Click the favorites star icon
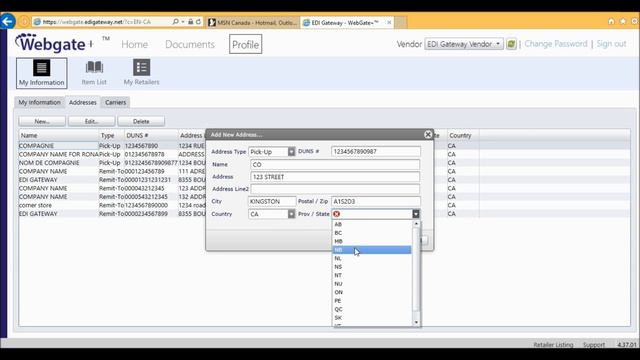The width and height of the screenshot is (640, 360). [623, 21]
